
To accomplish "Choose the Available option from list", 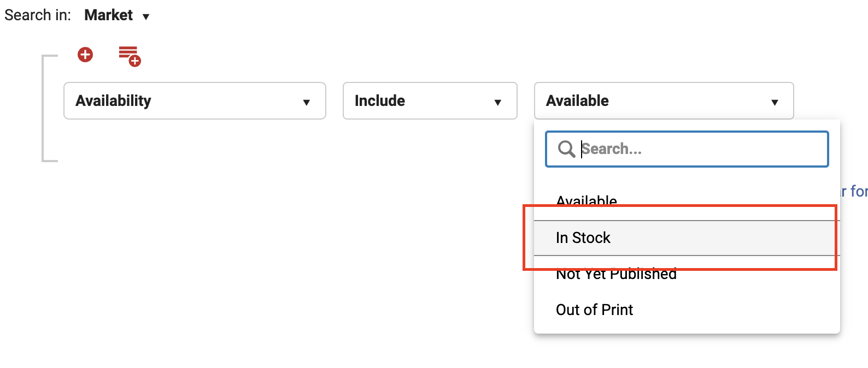I will tap(587, 200).
